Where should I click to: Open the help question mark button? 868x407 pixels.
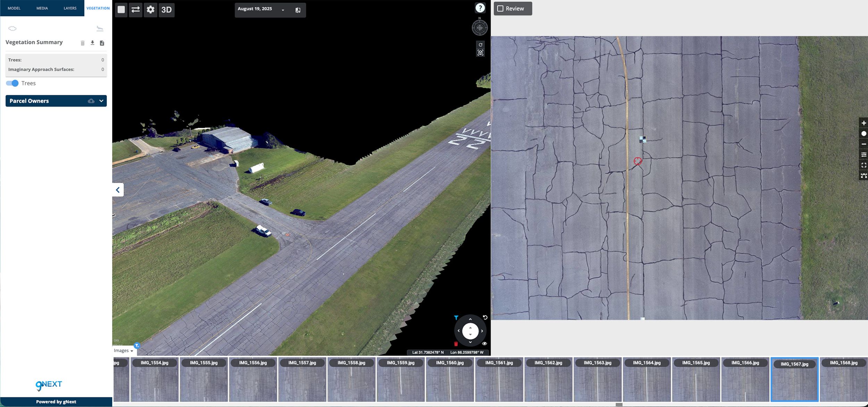point(480,8)
